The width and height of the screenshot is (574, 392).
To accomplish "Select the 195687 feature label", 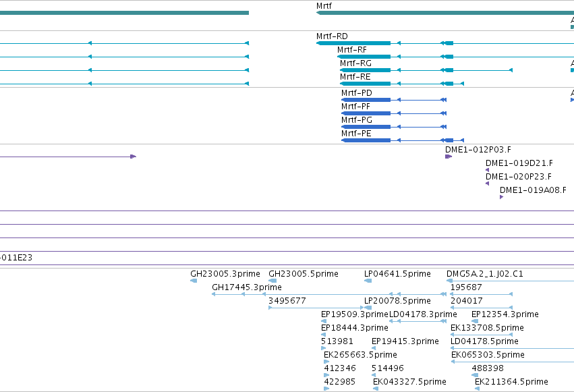I will tap(466, 287).
